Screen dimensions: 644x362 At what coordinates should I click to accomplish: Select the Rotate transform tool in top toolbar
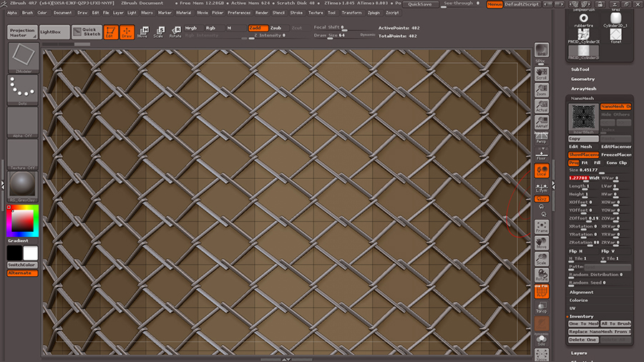(174, 32)
